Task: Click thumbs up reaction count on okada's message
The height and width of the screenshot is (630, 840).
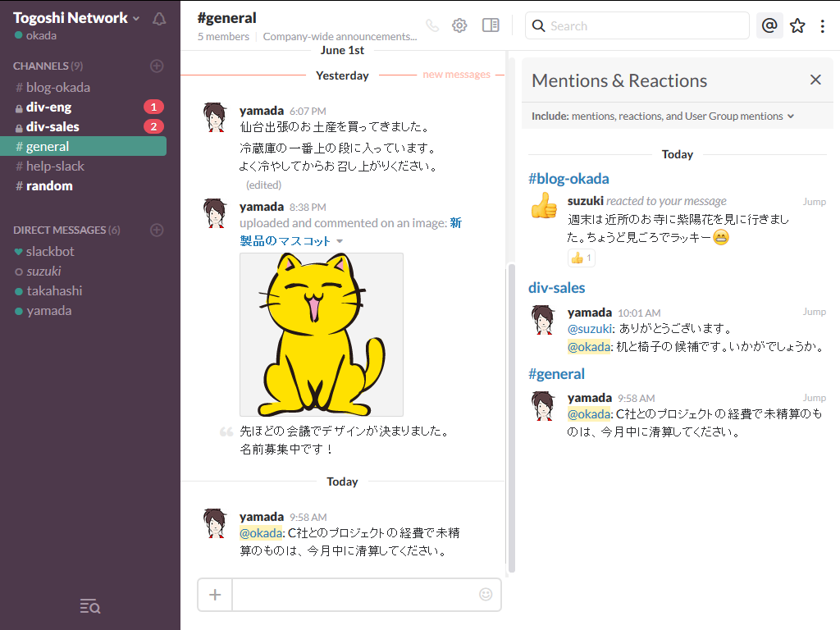Action: pyautogui.click(x=582, y=258)
